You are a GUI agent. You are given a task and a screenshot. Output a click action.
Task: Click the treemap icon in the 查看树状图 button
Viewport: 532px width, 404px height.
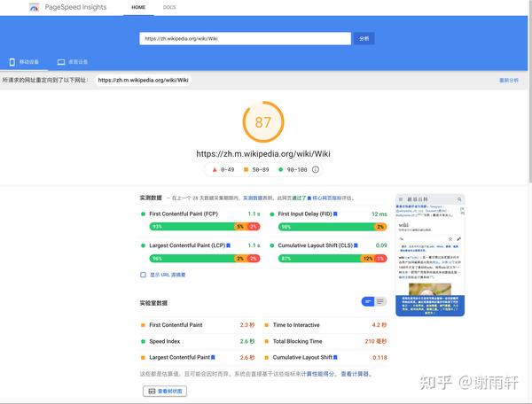click(x=152, y=391)
